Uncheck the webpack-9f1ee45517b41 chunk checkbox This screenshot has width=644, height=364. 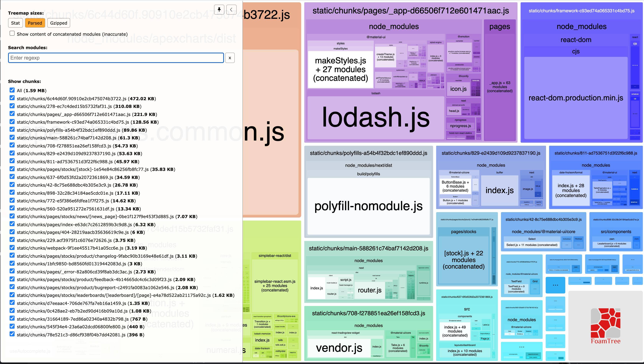(12, 248)
